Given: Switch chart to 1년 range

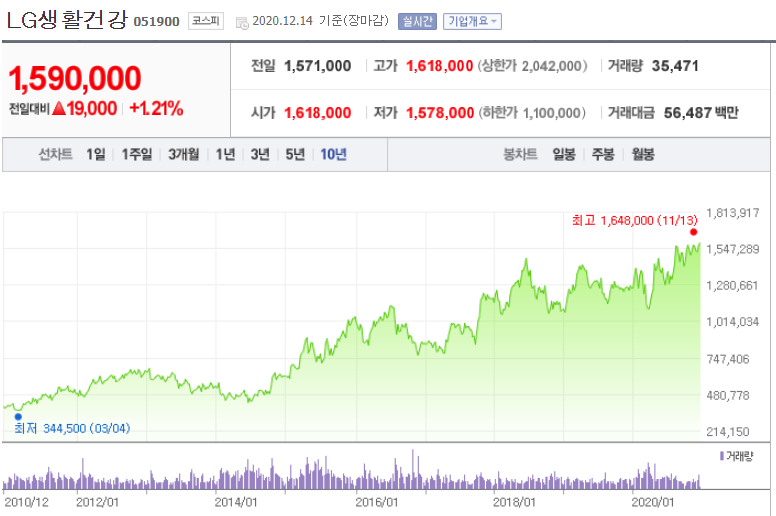Looking at the screenshot, I should coord(225,154).
